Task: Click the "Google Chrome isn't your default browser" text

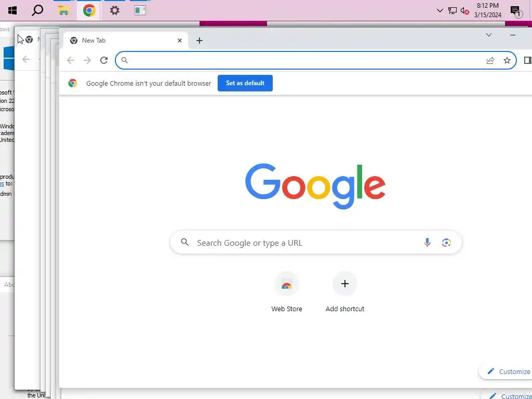Action: tap(149, 84)
